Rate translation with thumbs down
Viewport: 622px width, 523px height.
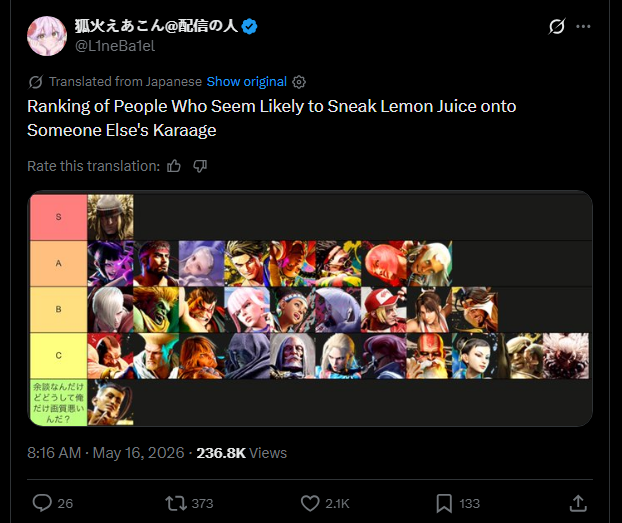click(x=200, y=166)
